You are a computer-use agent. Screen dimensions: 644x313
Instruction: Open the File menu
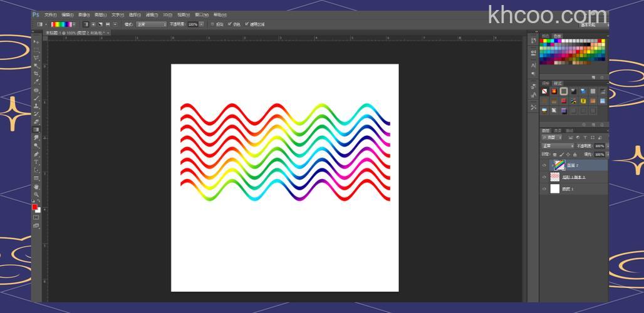tap(50, 14)
